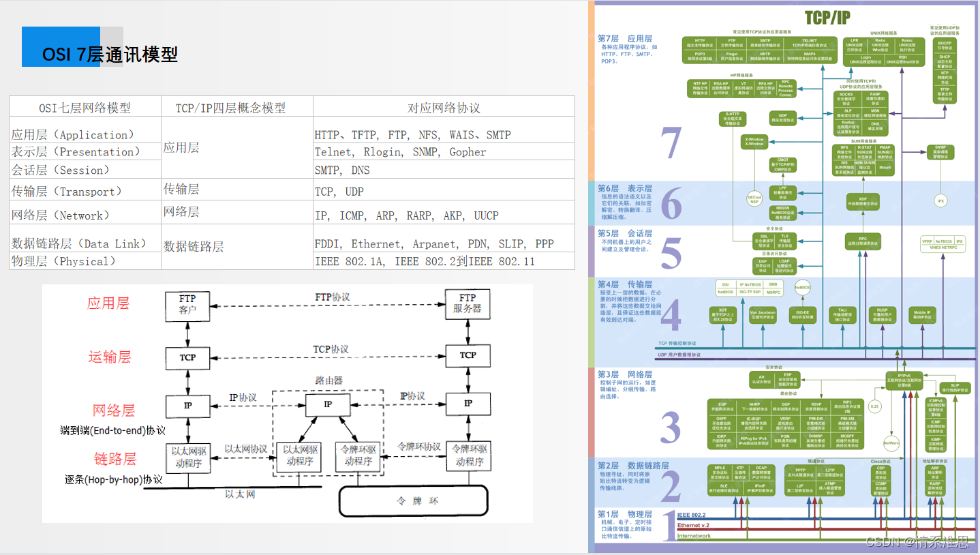Click the FTP客户 box in the diagram
This screenshot has height=555, width=980.
tap(187, 306)
